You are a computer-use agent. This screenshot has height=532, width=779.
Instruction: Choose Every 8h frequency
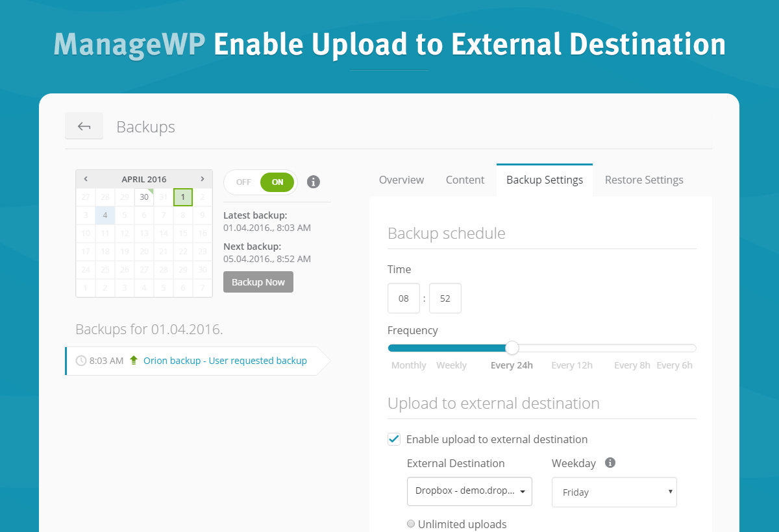632,365
